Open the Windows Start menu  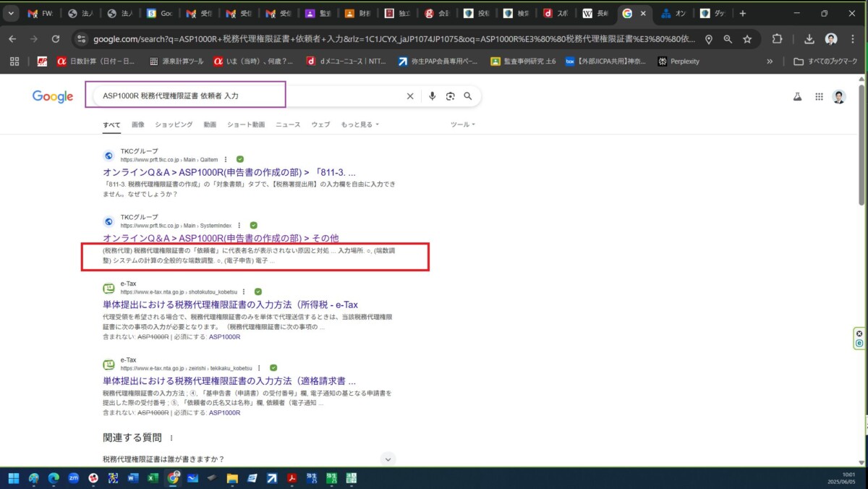tap(13, 478)
